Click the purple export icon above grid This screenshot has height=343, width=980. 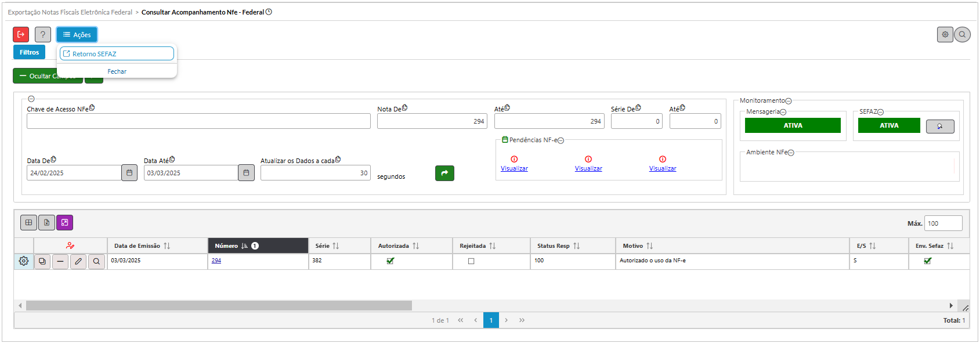point(64,223)
